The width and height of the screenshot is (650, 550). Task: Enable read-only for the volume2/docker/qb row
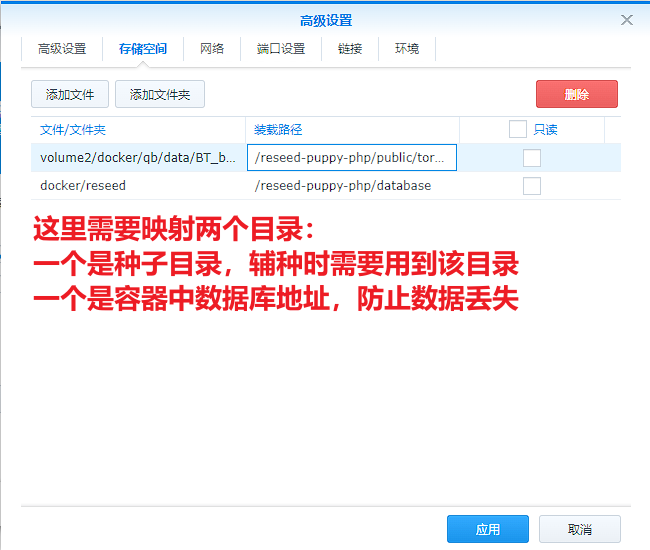532,158
